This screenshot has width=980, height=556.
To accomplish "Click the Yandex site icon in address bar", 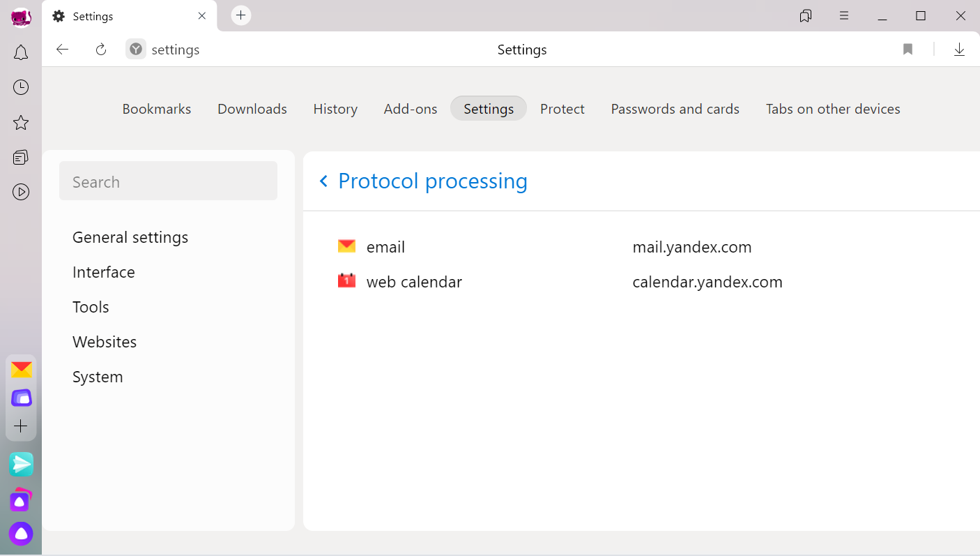I will 136,49.
